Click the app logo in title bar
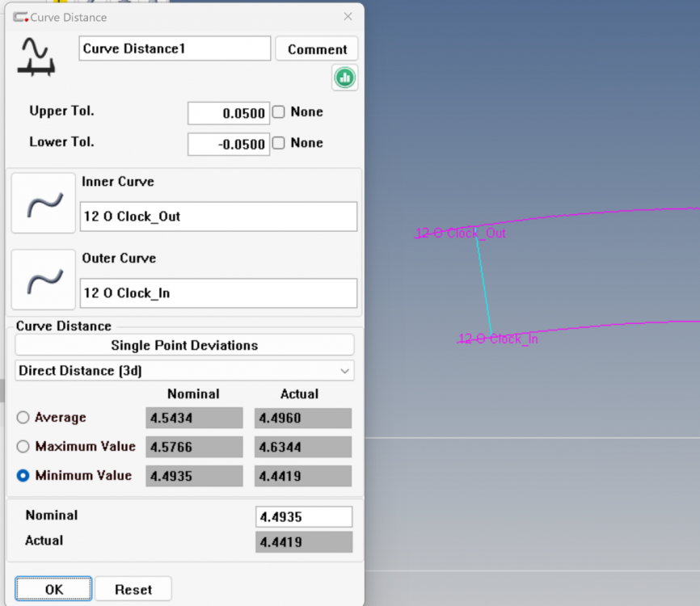The width and height of the screenshot is (700, 606). coord(20,17)
